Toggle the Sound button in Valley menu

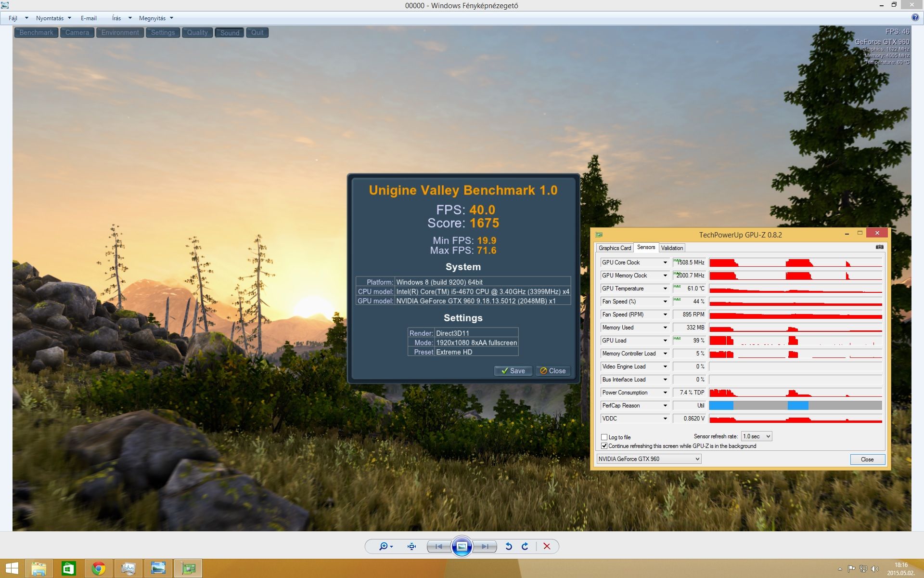pos(230,33)
